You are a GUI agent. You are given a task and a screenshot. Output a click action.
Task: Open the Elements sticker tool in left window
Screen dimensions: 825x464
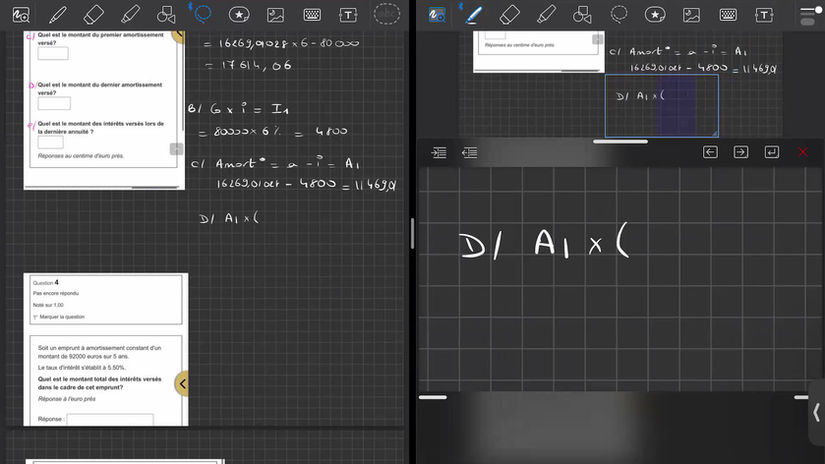[x=239, y=15]
